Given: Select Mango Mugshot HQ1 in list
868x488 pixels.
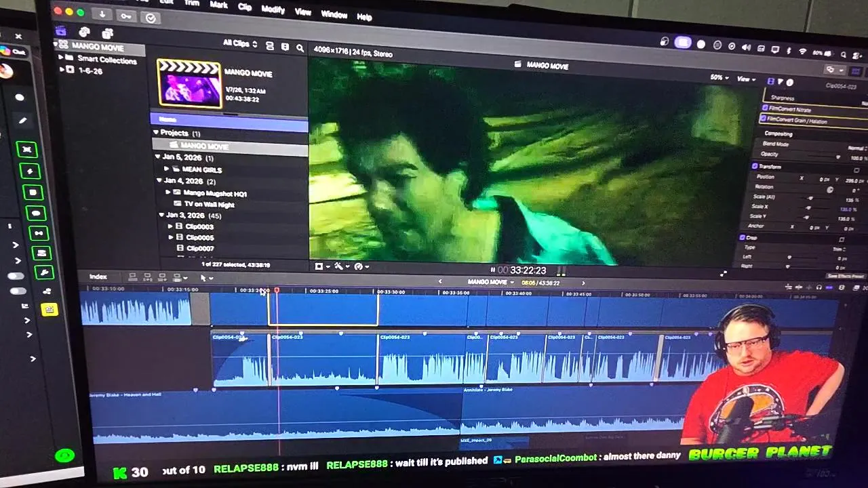Looking at the screenshot, I should tap(214, 192).
